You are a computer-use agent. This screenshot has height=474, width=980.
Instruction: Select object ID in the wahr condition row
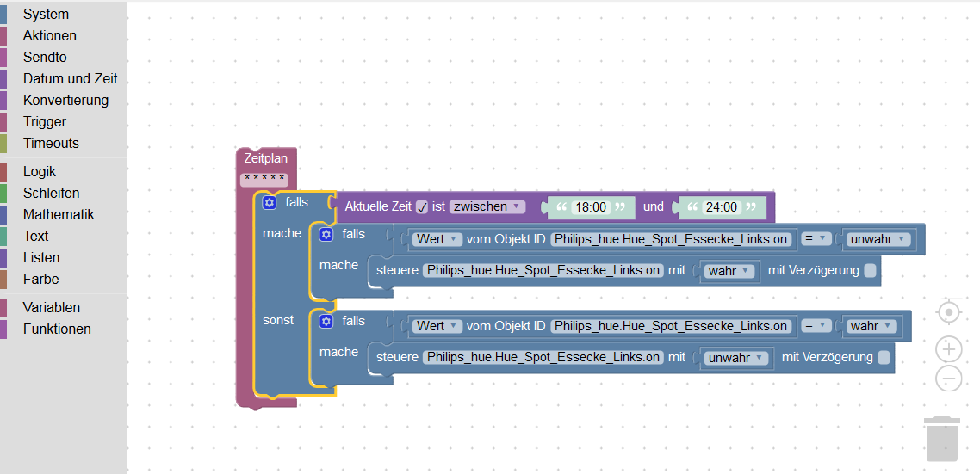[671, 326]
